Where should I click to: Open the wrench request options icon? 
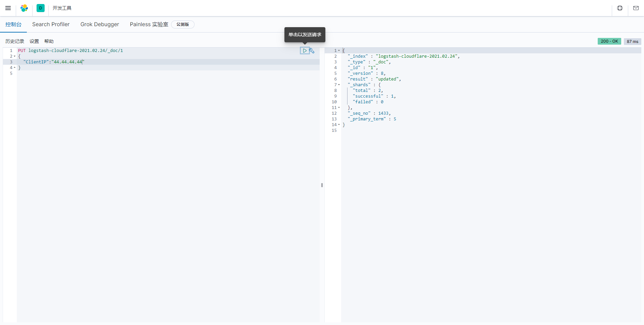pyautogui.click(x=312, y=51)
